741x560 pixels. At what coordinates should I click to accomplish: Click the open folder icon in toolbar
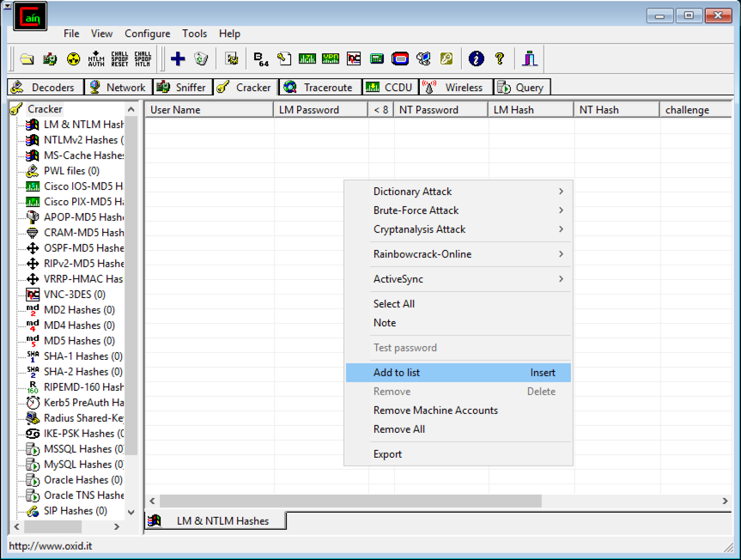27,58
